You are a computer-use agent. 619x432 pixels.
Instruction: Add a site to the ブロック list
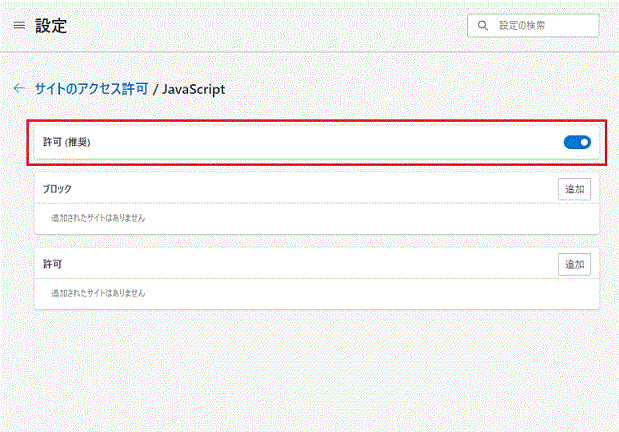click(574, 189)
